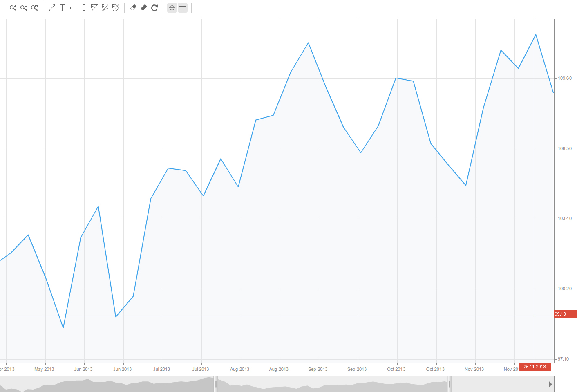Select the Fibonacci arcs tool

click(x=115, y=7)
